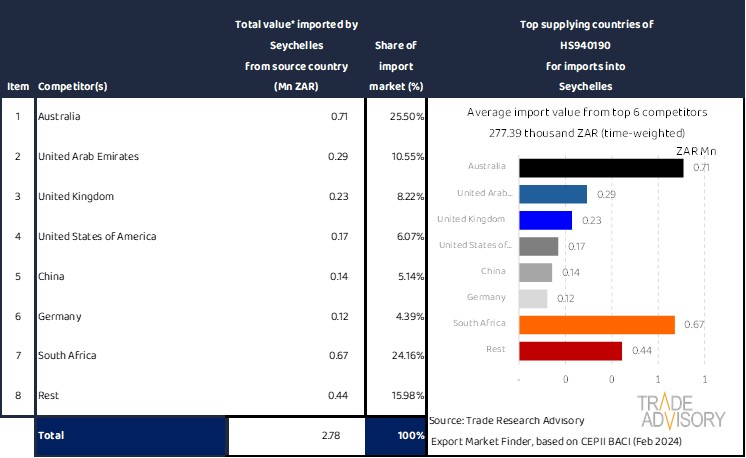This screenshot has height=458, width=746.
Task: Click the Total label cell
Action: pos(130,436)
